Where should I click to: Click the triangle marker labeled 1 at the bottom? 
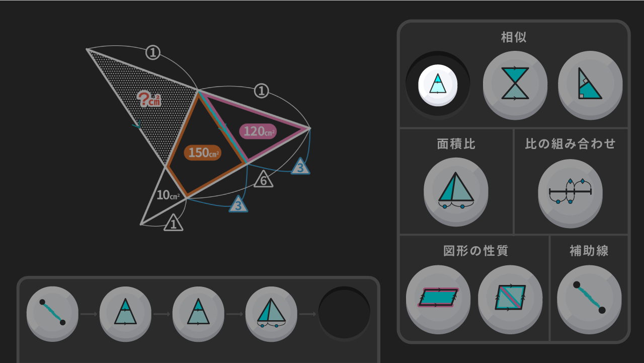[174, 223]
